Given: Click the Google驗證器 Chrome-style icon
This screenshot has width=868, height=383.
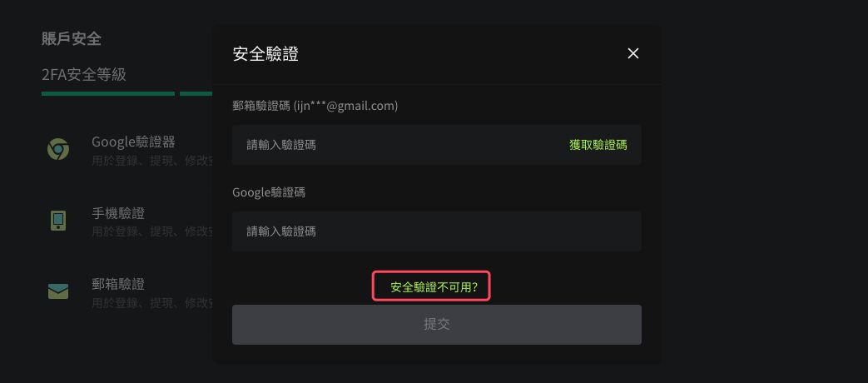Looking at the screenshot, I should click(58, 150).
